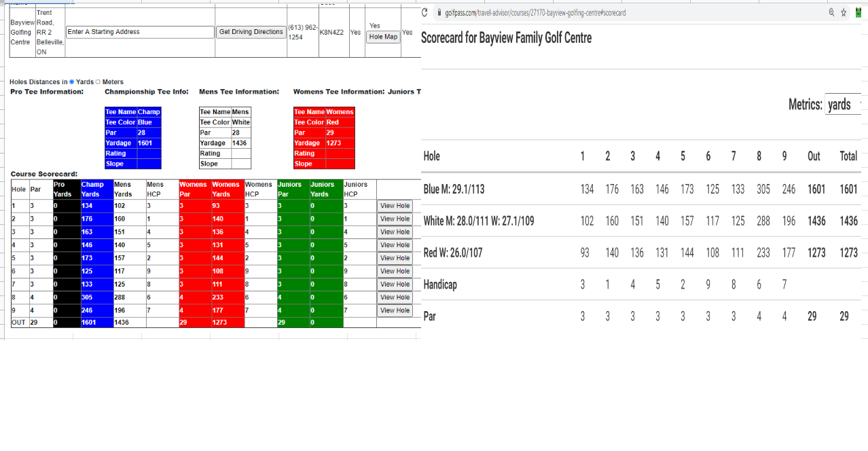Click the 'White M: 28.0/111 W: 27.1/109' row label
Viewport: 868px width, 451px height.
point(479,221)
